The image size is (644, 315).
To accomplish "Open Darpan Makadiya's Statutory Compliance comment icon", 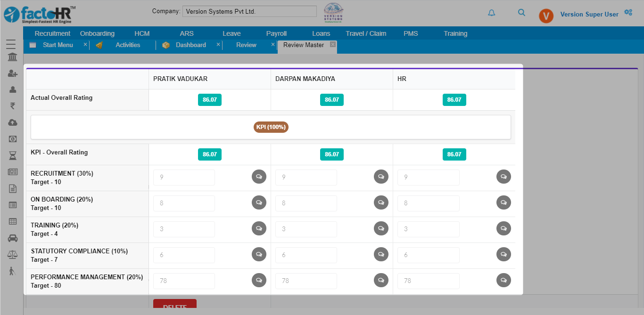I will point(381,254).
